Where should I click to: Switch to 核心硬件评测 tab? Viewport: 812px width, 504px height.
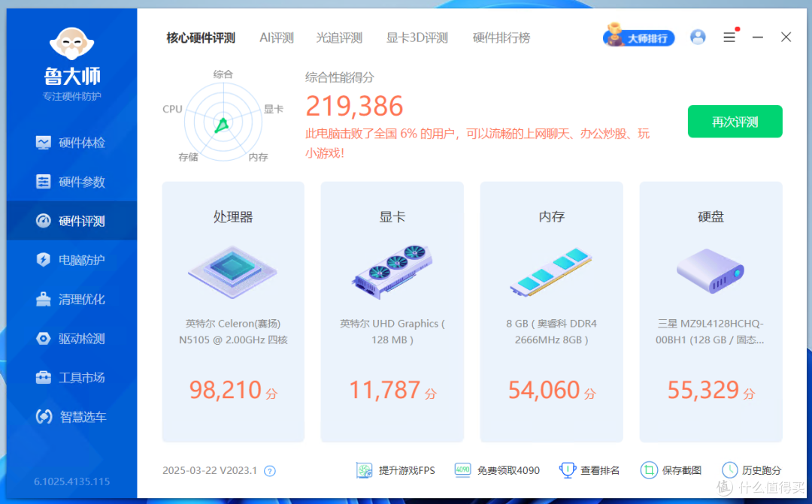tap(201, 38)
